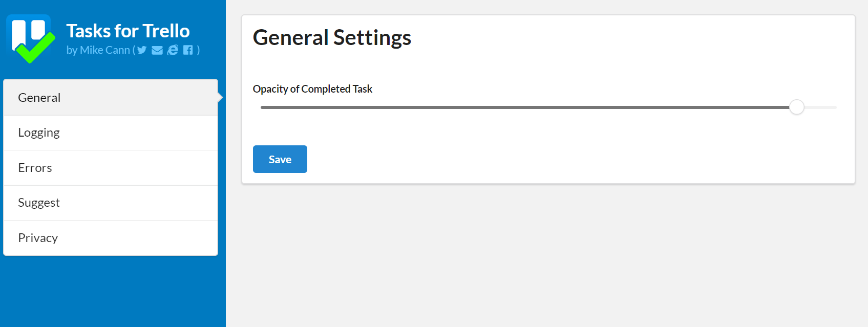Click the "General Settings" heading
868x327 pixels.
coord(332,38)
